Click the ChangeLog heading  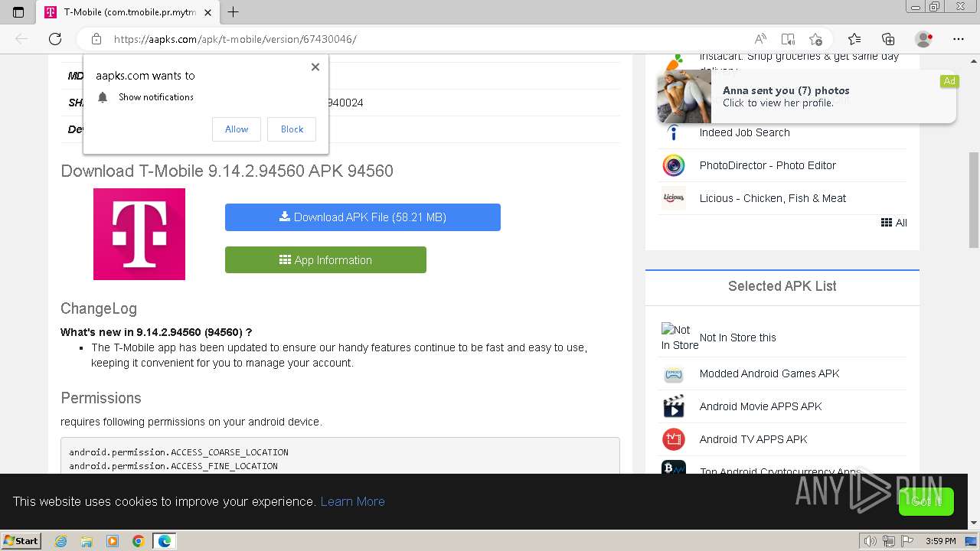point(99,308)
